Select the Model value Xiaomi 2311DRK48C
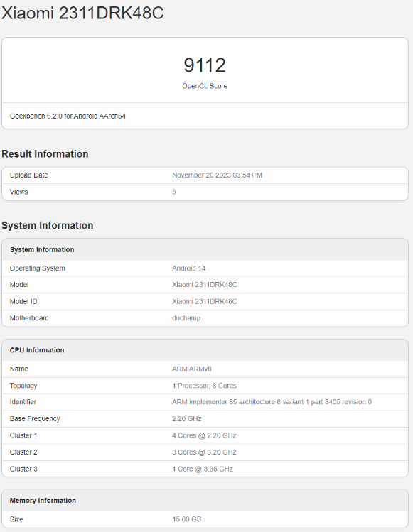Screen dimensions: 413x532 point(205,285)
